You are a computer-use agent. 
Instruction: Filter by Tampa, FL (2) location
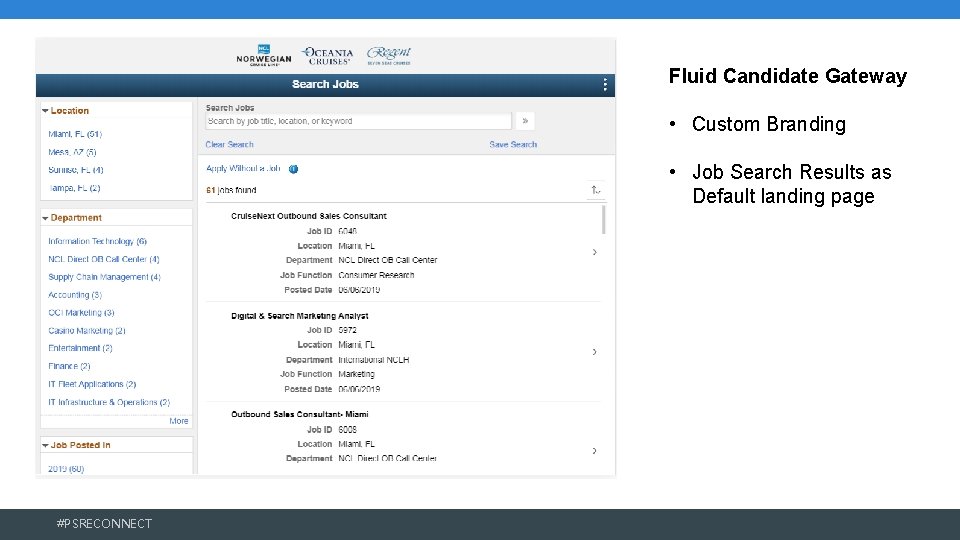coord(74,188)
